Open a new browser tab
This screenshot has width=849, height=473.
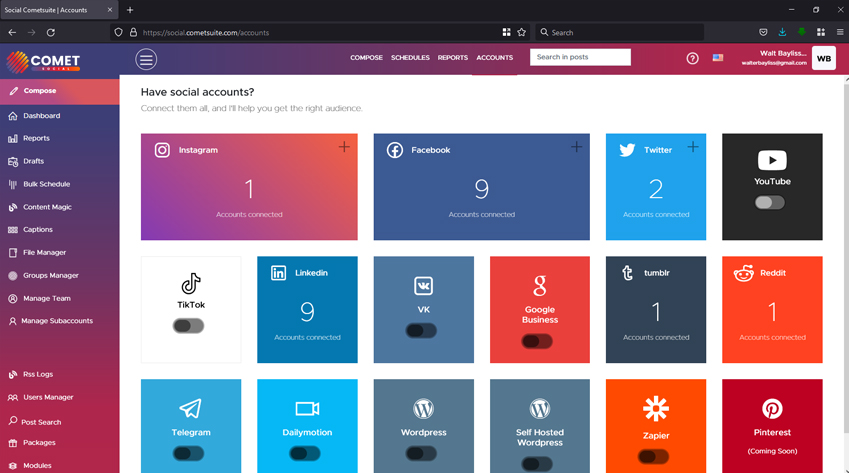click(x=130, y=10)
